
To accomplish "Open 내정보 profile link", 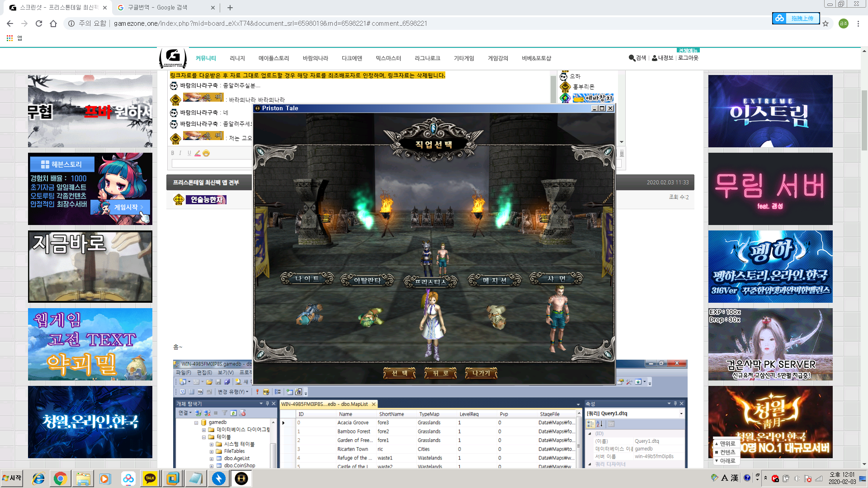I will point(662,58).
